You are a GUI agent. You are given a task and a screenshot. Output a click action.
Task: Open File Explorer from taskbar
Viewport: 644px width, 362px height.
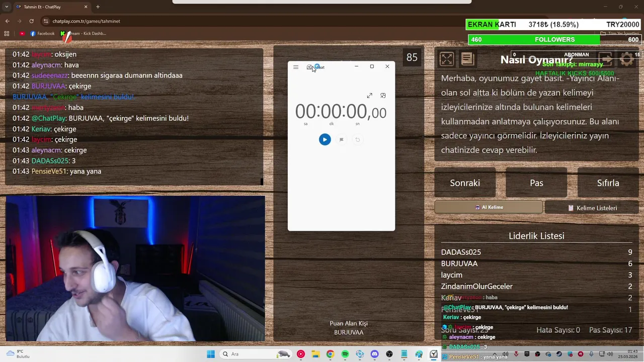pyautogui.click(x=315, y=354)
